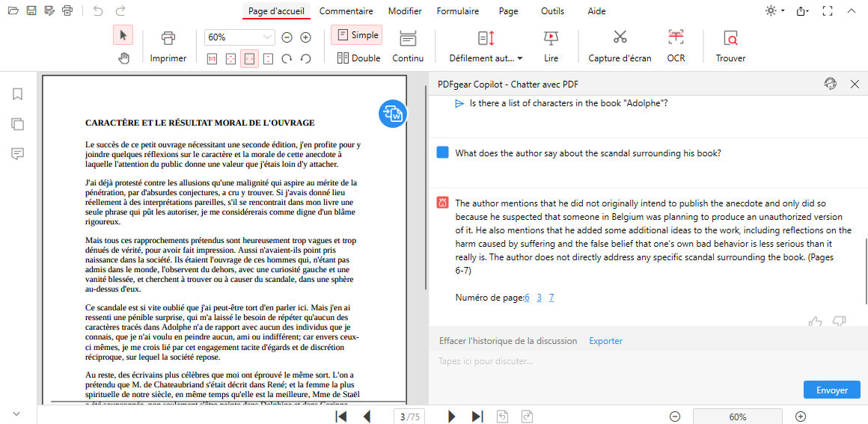Switch to the Outils tab
The image size is (868, 424).
coord(553,11)
